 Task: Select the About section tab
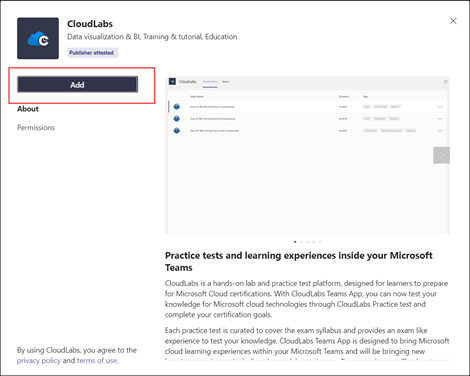coord(28,109)
